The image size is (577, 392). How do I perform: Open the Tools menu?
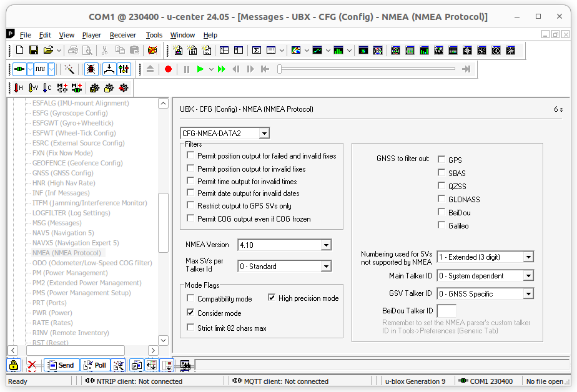click(x=154, y=35)
